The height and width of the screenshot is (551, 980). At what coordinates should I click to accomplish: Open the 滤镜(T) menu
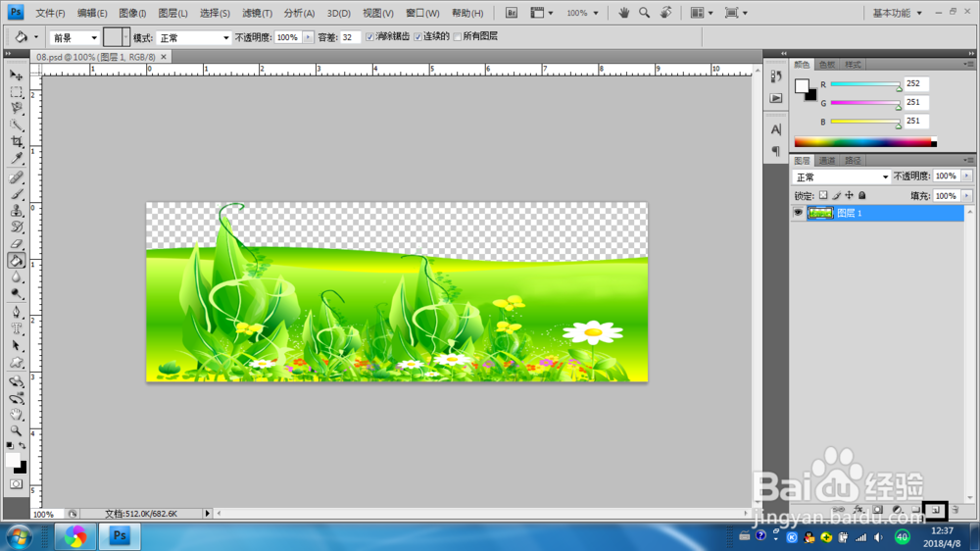point(257,13)
